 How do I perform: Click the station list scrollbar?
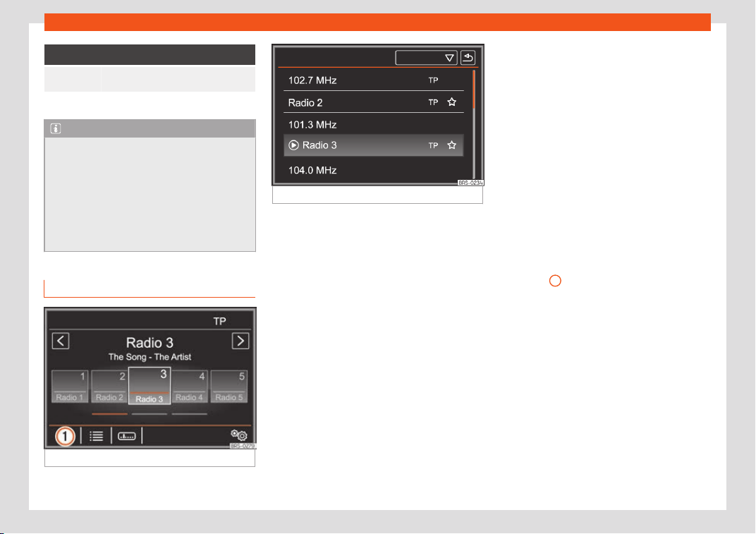[474, 124]
